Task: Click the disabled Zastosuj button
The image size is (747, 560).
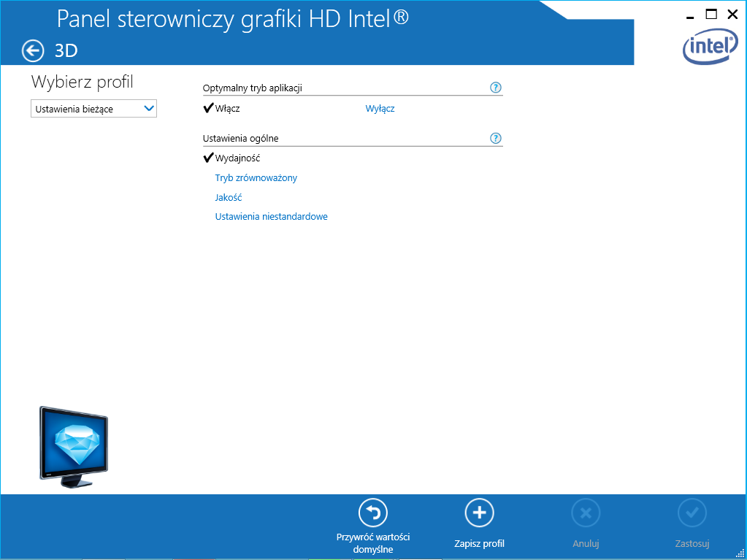Action: pyautogui.click(x=692, y=523)
